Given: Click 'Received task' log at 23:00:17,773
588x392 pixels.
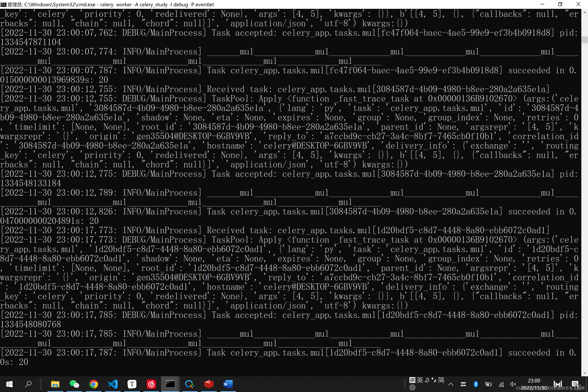Looking at the screenshot, I should [275, 230].
